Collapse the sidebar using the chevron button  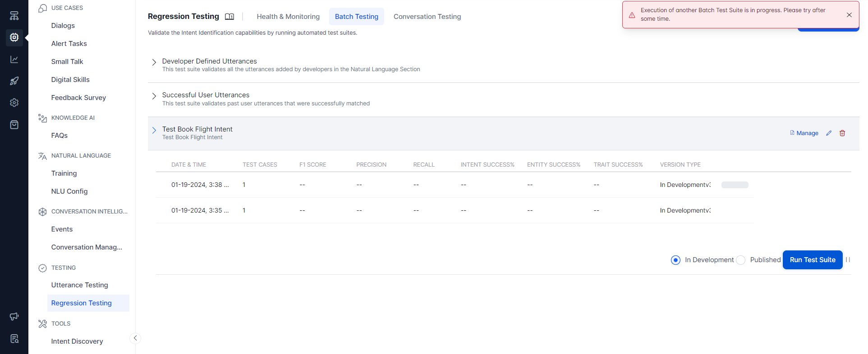(135, 338)
